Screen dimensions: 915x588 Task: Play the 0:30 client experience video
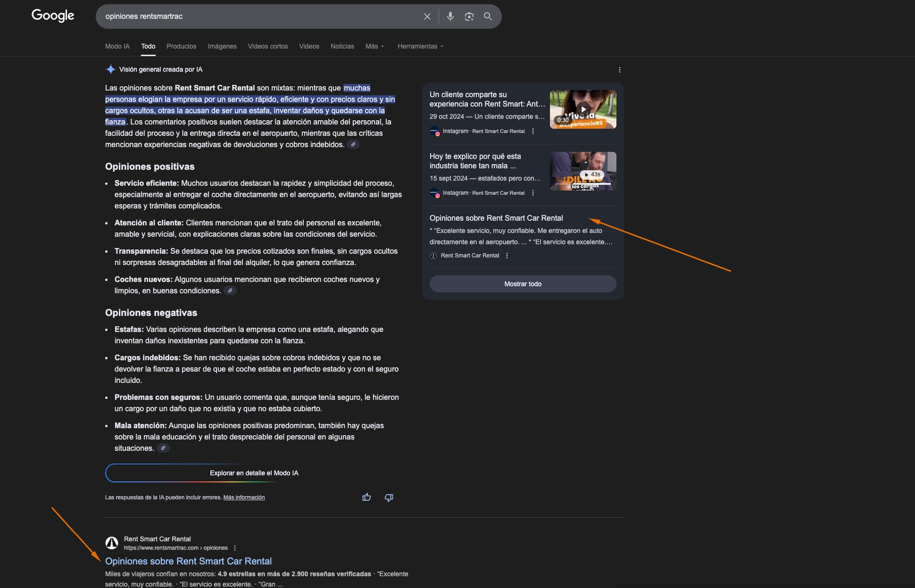tap(583, 109)
